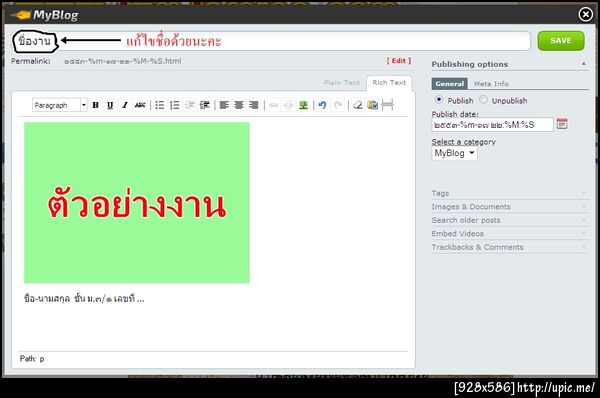Click the redo icon

point(338,105)
